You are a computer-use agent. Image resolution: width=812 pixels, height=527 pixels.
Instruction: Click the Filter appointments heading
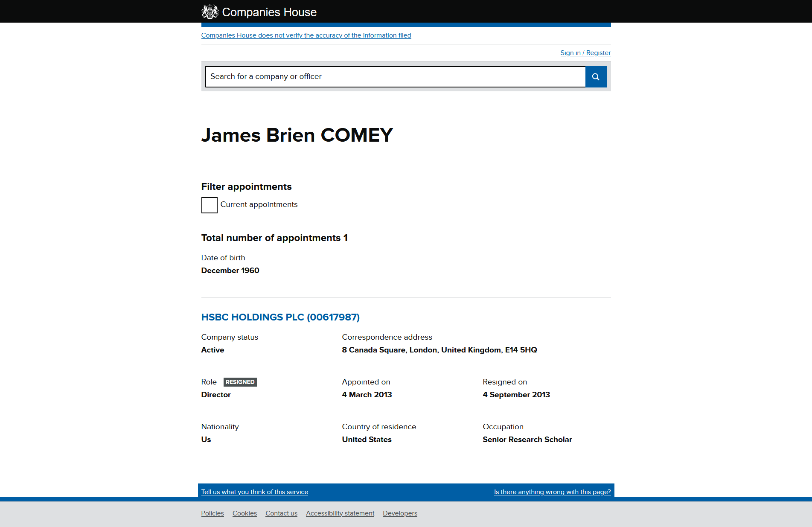click(247, 187)
